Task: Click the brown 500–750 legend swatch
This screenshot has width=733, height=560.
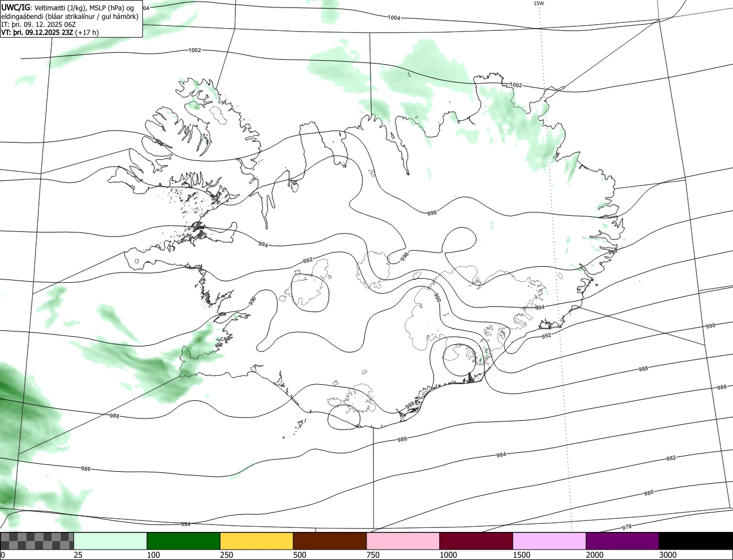Action: point(330,541)
